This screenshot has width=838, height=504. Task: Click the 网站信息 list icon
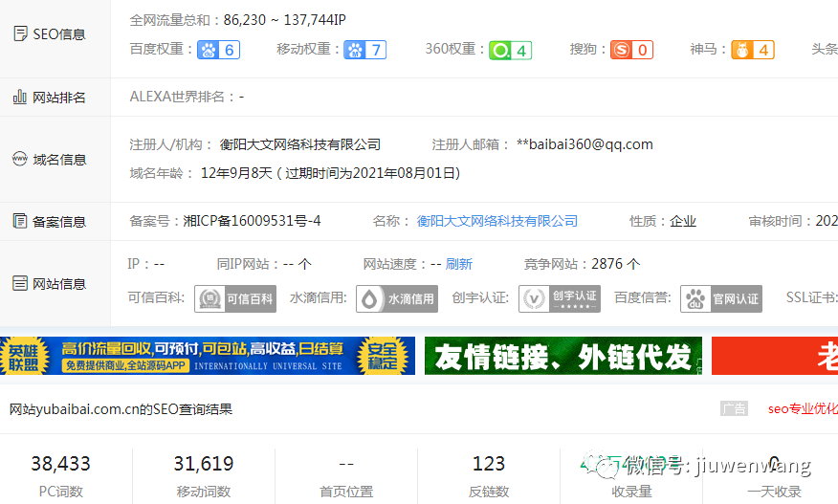pyautogui.click(x=20, y=283)
